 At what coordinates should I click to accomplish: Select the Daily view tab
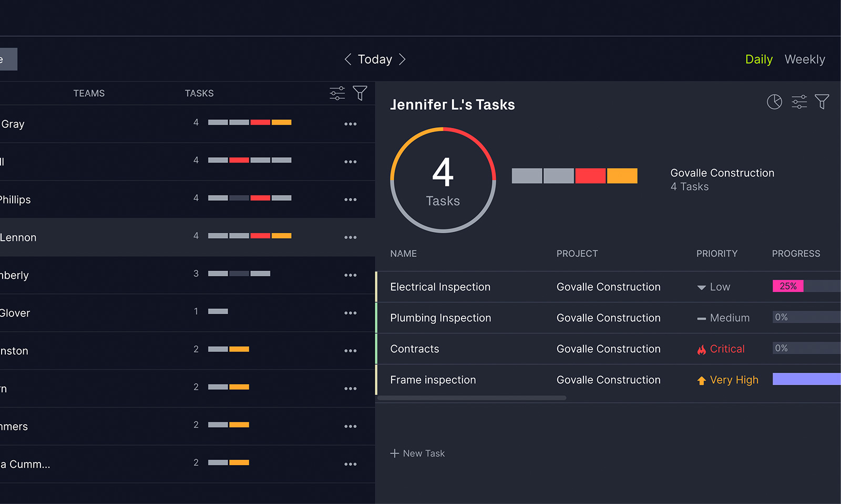pos(758,59)
